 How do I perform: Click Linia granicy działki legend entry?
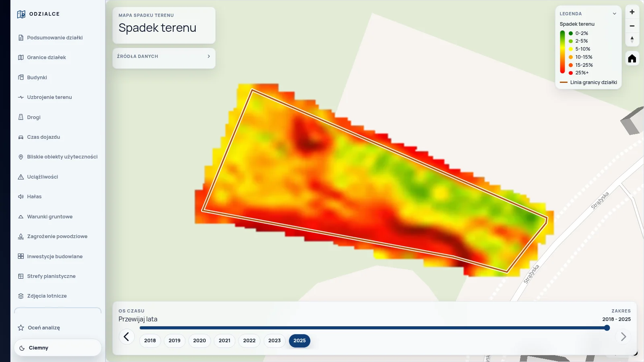(x=588, y=82)
